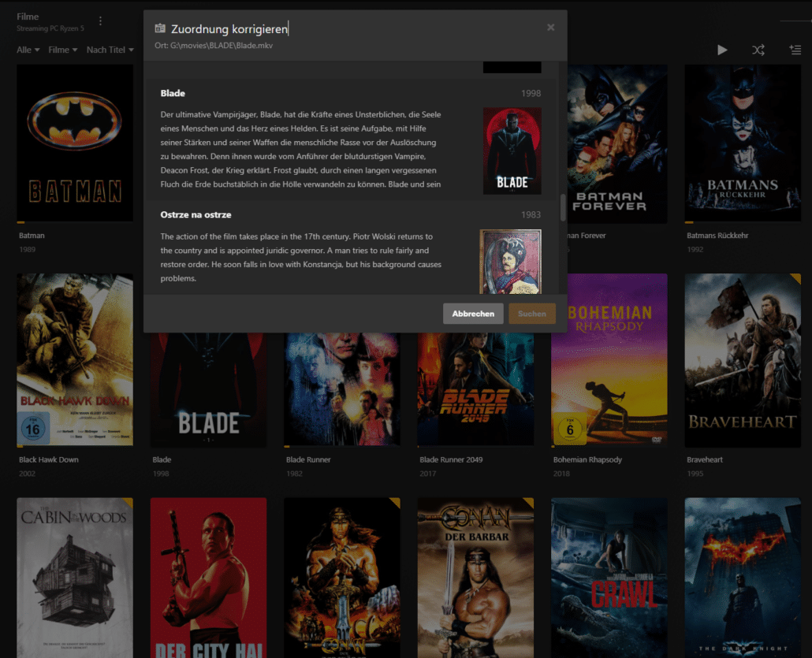The height and width of the screenshot is (658, 812).
Task: Open the Batman 1989 poster
Action: (75, 143)
